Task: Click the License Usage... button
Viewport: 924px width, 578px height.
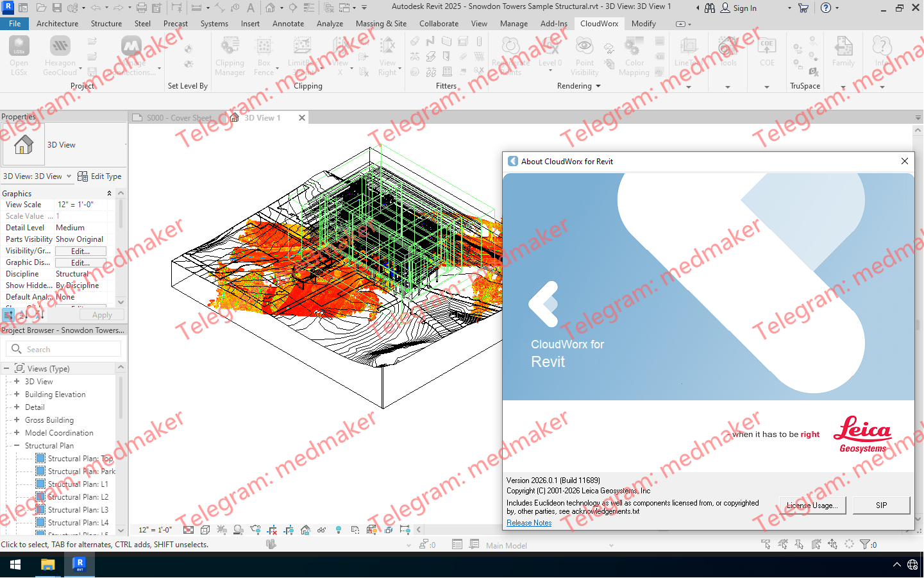Action: click(812, 506)
